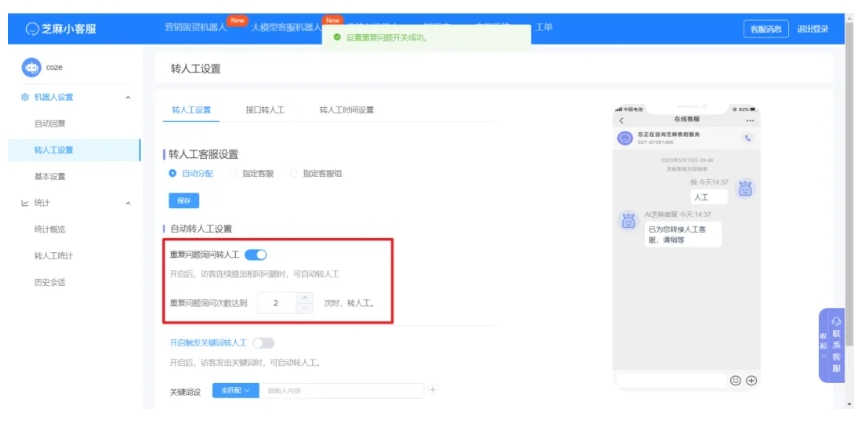Switch to 转人工时间设置 tab
Screen dimensions: 861x431
(346, 110)
